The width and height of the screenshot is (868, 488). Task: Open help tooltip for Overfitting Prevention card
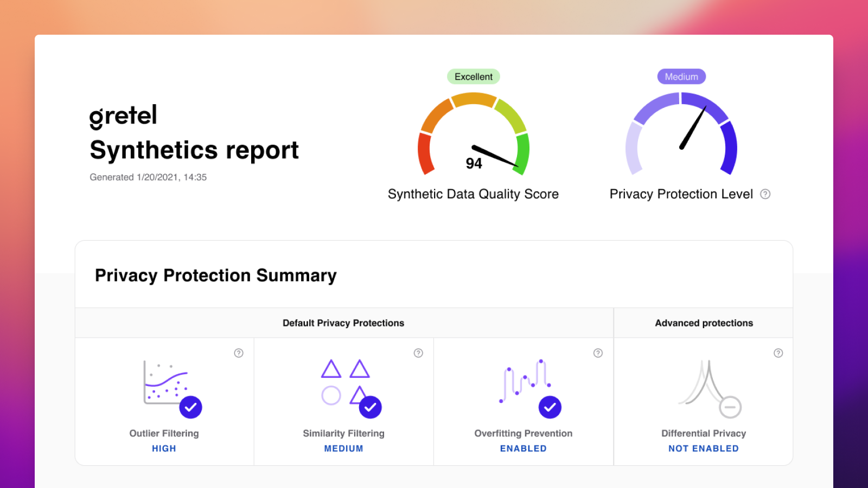[x=598, y=353]
